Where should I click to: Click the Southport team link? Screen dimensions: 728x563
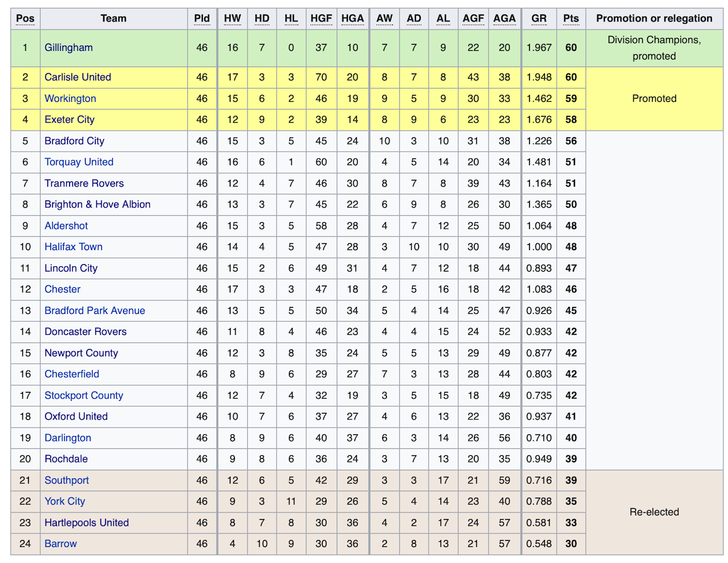point(66,481)
